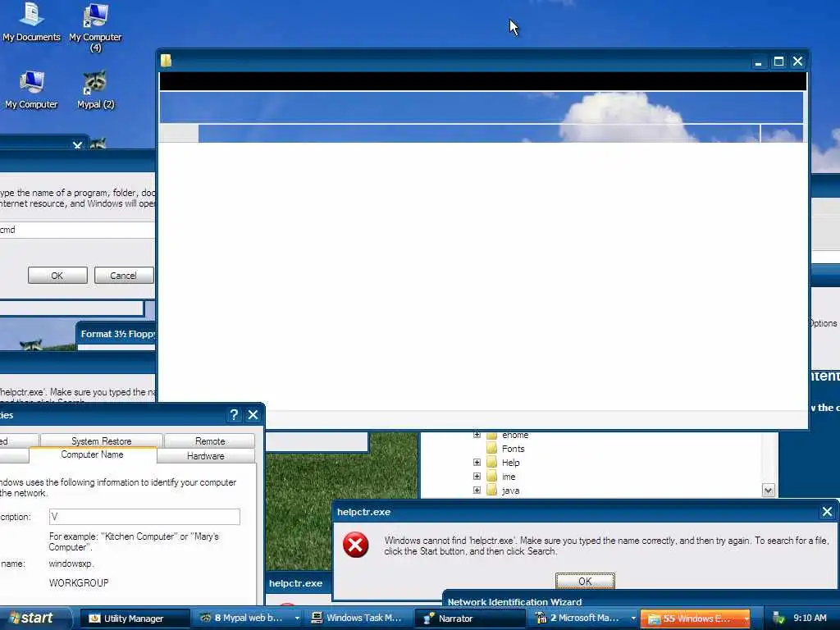The height and width of the screenshot is (630, 840).
Task: Expand the Help folder tree node
Action: [477, 462]
